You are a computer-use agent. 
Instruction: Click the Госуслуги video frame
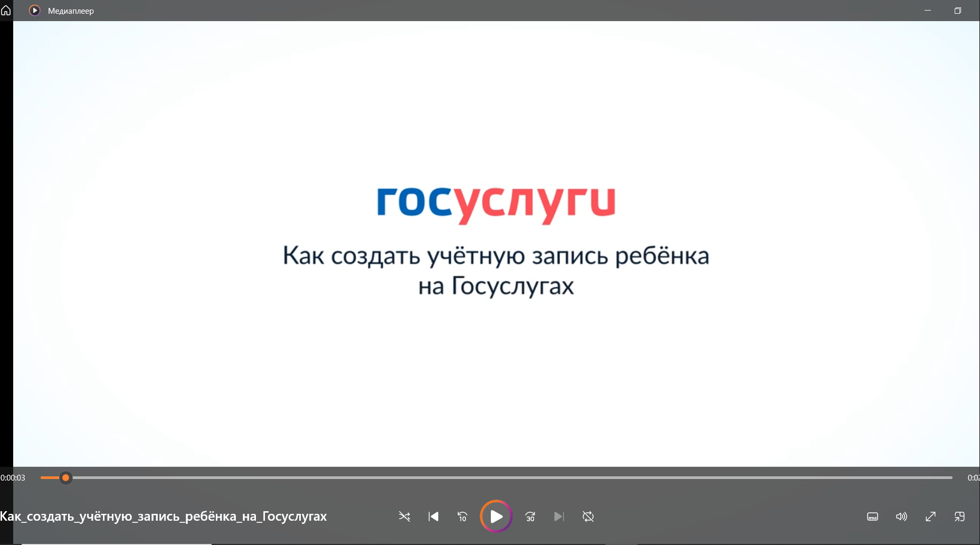click(x=496, y=244)
